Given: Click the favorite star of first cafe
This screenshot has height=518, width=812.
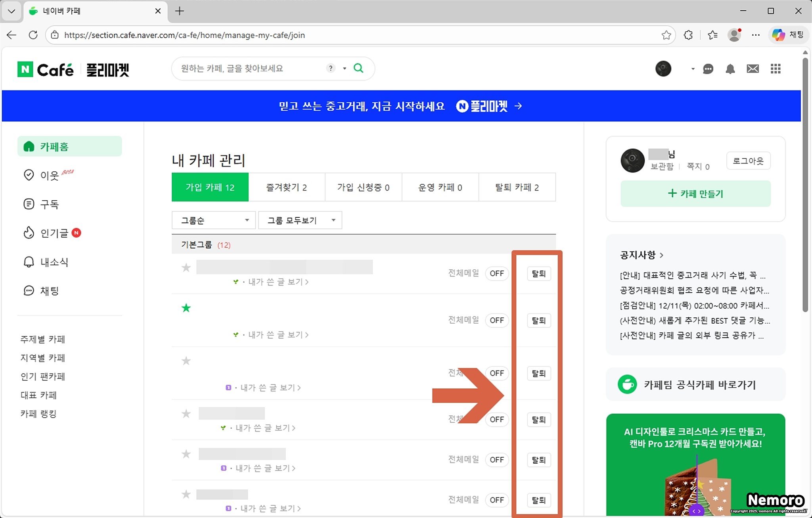Looking at the screenshot, I should 186,268.
